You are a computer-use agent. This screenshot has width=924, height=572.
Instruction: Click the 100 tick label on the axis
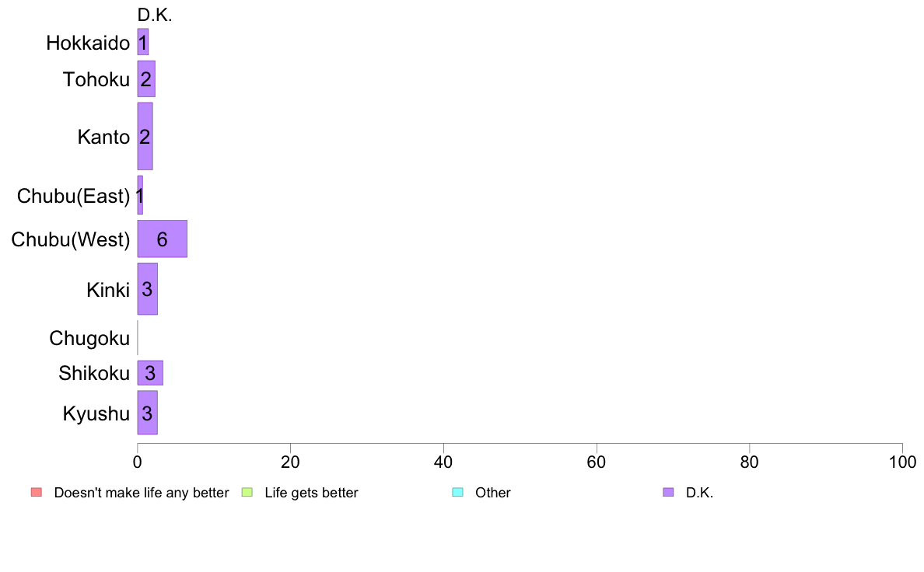pos(902,462)
